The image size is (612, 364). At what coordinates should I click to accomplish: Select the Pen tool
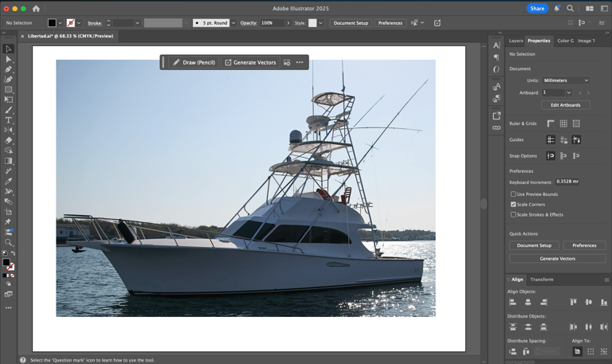pyautogui.click(x=8, y=69)
